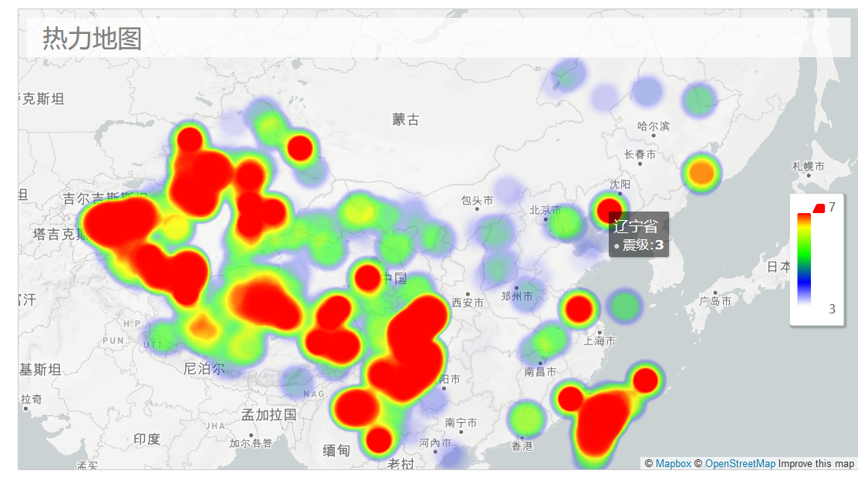Click the 尼泊尔 country label
Image resolution: width=868 pixels, height=491 pixels.
204,368
